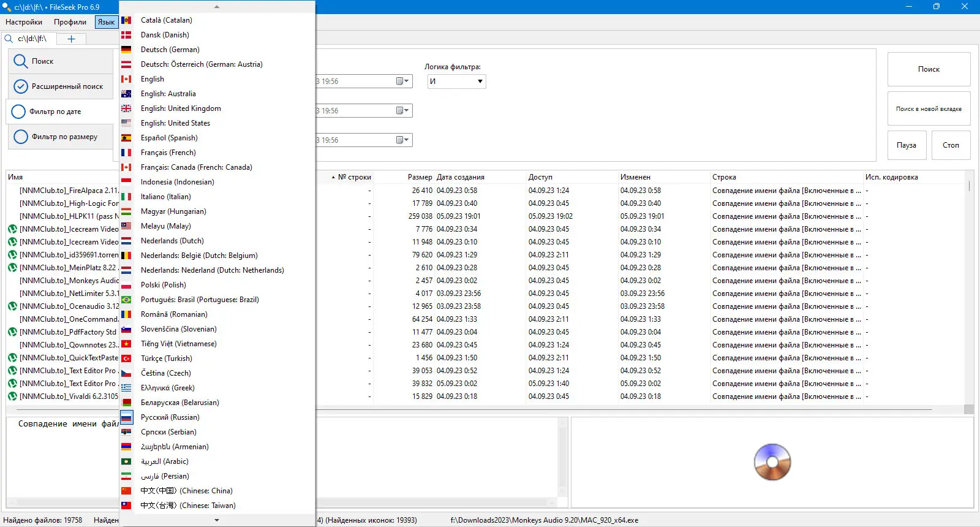Click the Greek flag icon
The width and height of the screenshot is (980, 527).
[x=126, y=388]
